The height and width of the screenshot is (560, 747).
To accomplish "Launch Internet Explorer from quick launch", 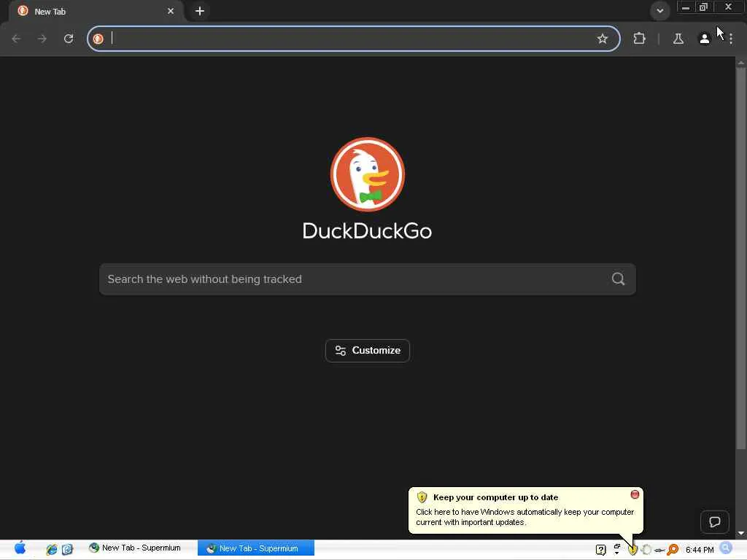I will coord(52,550).
